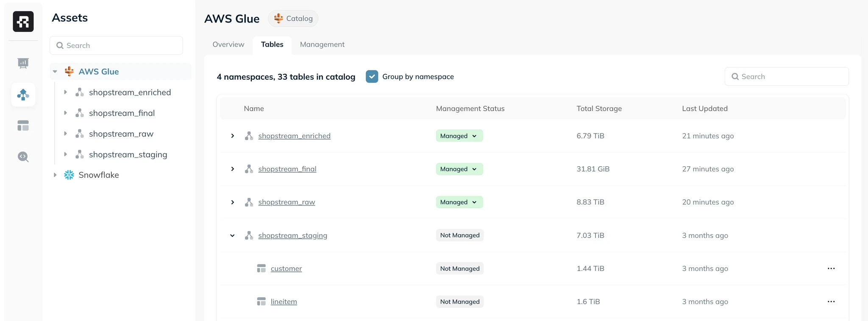Click the Catalog badge next to AWS Glue title

click(293, 18)
